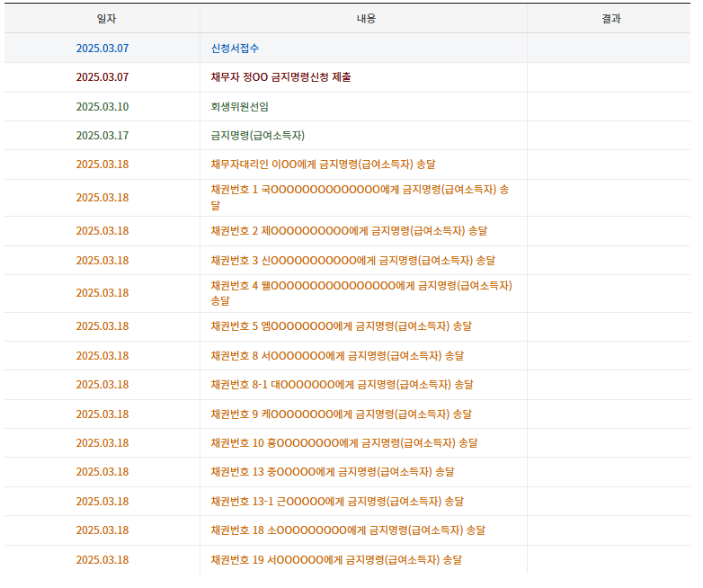Select the 금지명령(급여소득자) entry dated 2025.03.17
The height and width of the screenshot is (588, 703).
coord(258,136)
